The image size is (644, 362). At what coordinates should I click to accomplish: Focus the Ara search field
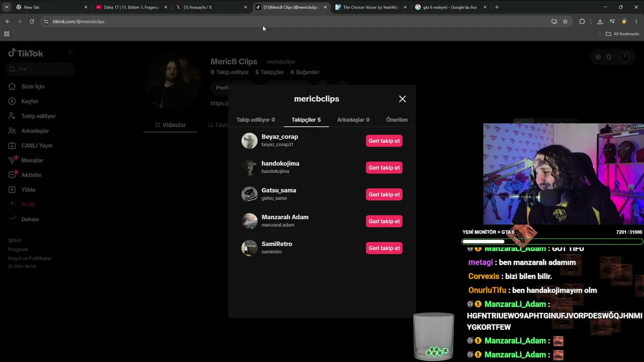click(41, 69)
